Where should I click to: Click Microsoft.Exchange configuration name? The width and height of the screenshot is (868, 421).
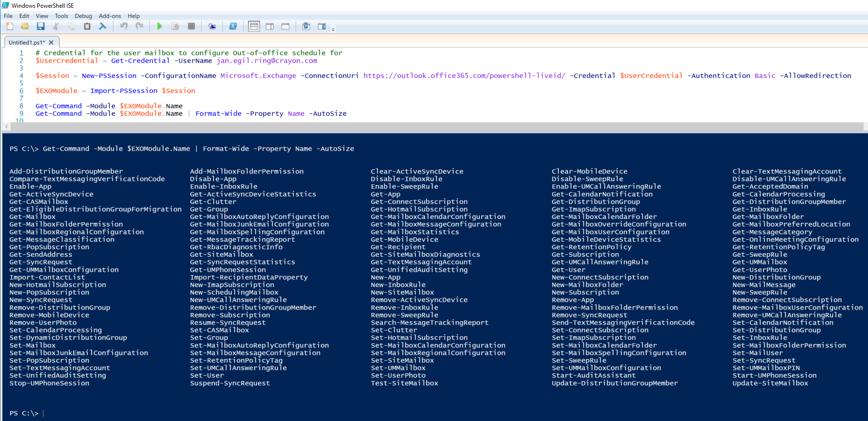pos(258,76)
